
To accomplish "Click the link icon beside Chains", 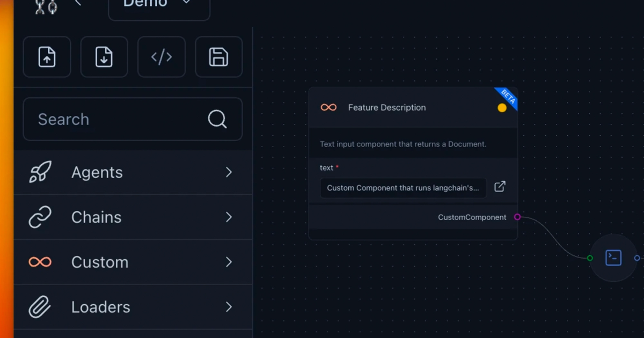I will (x=40, y=217).
